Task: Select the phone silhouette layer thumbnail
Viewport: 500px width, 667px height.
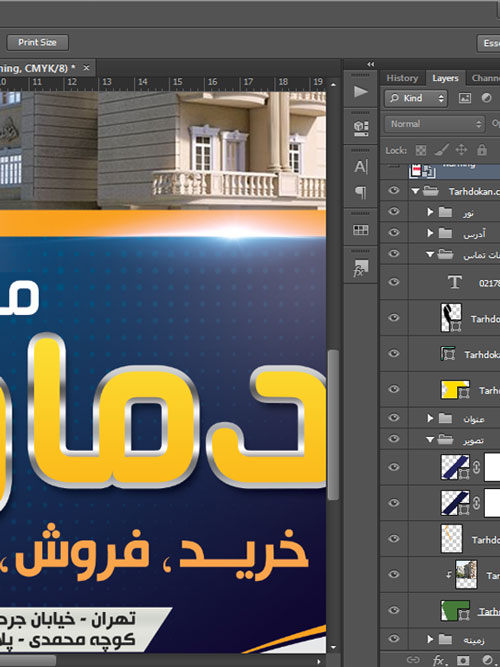Action: tap(451, 317)
